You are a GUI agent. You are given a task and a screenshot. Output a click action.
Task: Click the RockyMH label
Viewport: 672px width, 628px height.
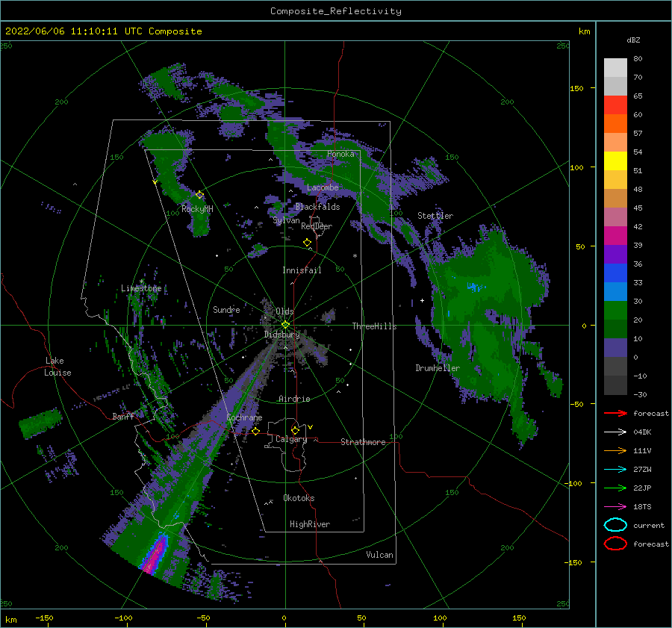click(197, 209)
